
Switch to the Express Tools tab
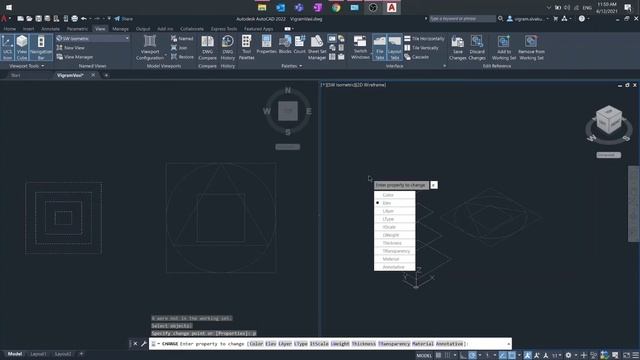[224, 29]
